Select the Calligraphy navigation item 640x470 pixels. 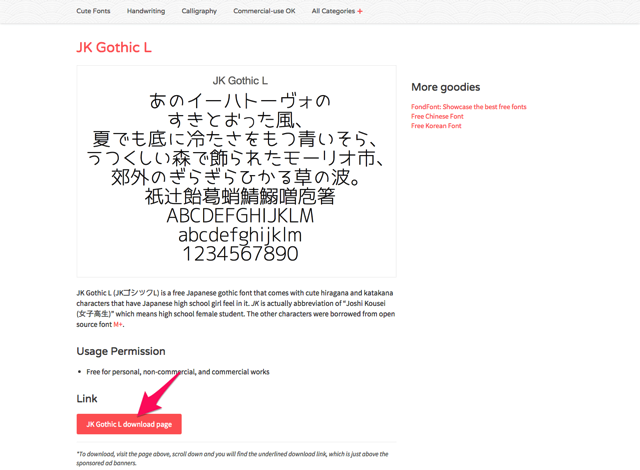coord(199,11)
